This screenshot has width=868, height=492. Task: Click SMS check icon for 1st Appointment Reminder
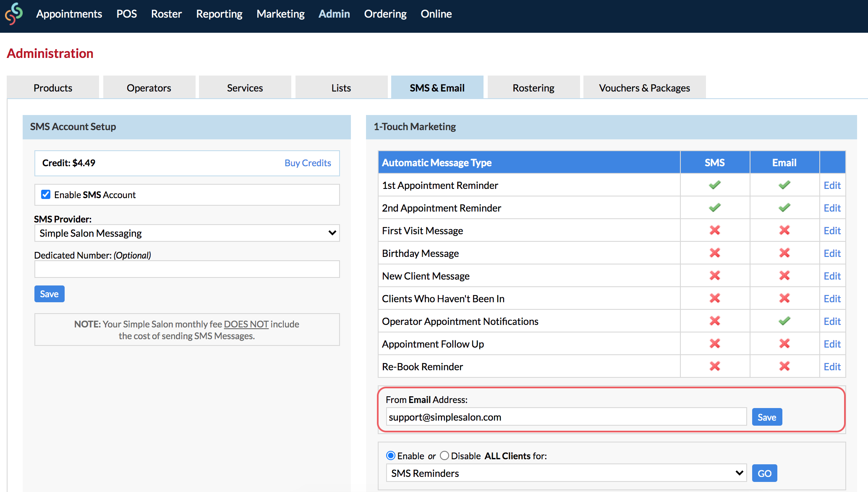tap(715, 185)
